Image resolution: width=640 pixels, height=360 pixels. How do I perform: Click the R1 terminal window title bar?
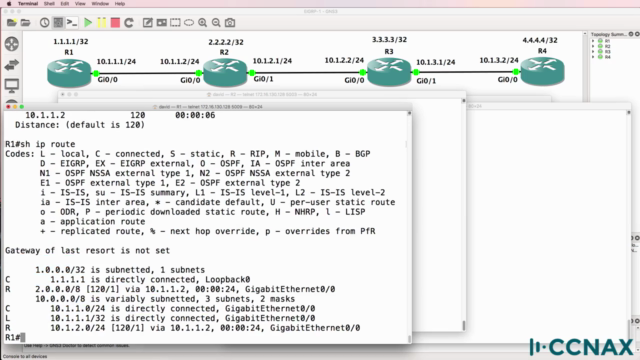coord(208,107)
